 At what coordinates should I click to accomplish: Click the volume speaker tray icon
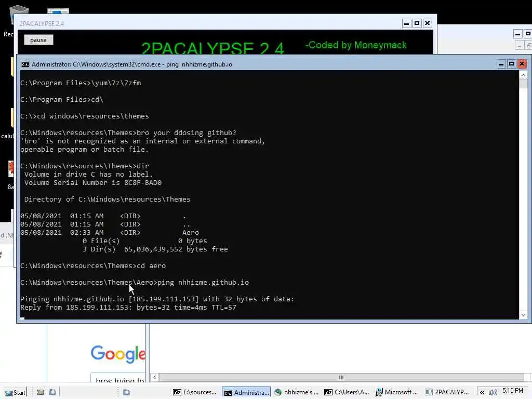pyautogui.click(x=493, y=392)
